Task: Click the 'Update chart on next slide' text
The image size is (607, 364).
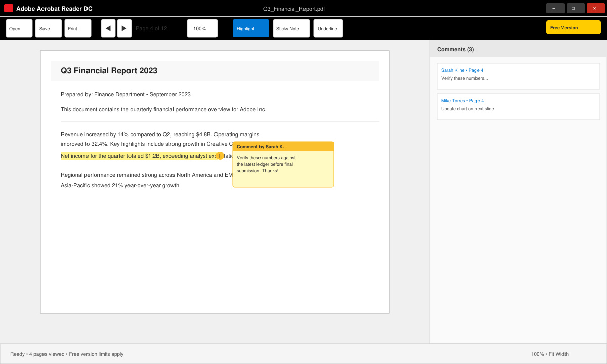Action: pos(467,109)
